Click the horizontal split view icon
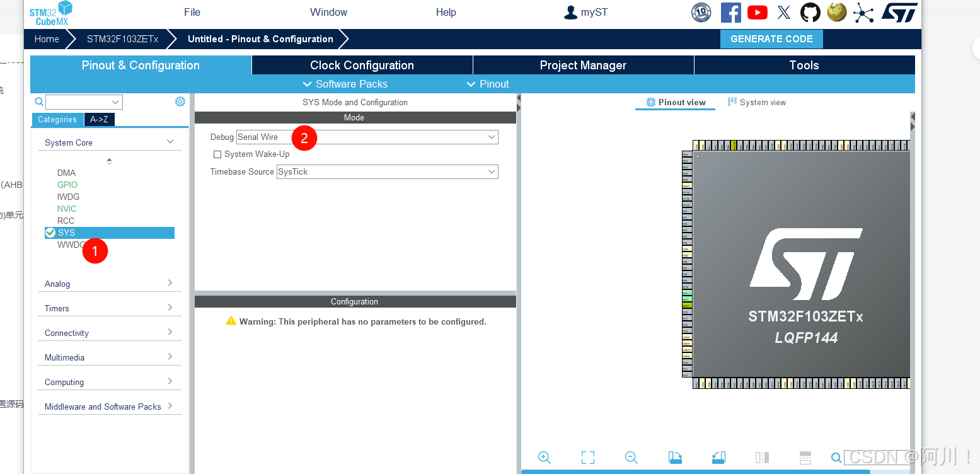Viewport: 980px width, 474px height. (805, 458)
